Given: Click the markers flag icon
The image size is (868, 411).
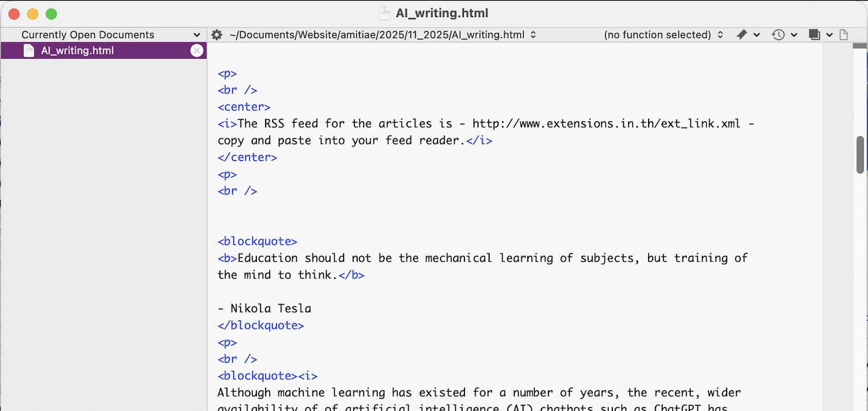Looking at the screenshot, I should pyautogui.click(x=741, y=35).
